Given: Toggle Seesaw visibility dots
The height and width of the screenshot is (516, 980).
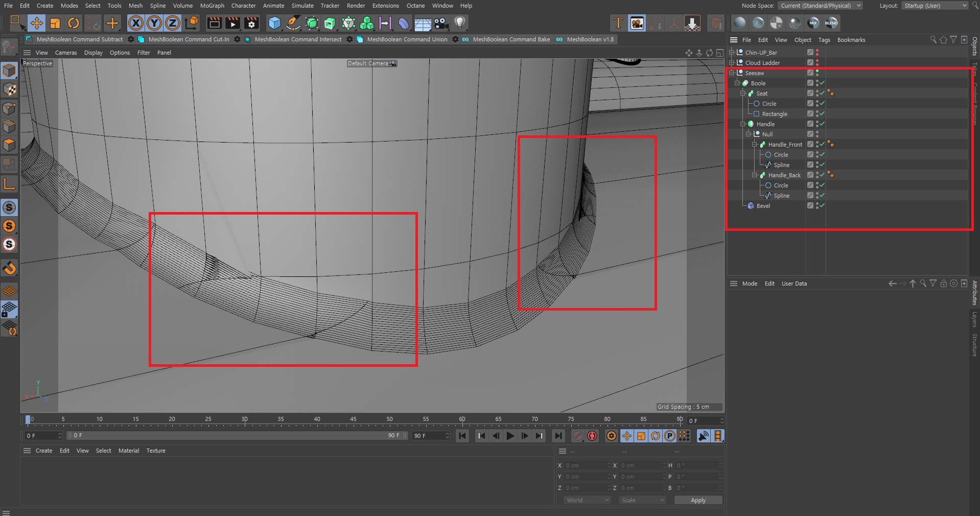Looking at the screenshot, I should 817,73.
